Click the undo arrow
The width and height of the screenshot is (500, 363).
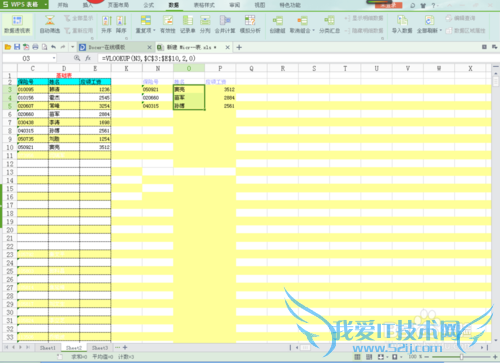point(53,47)
